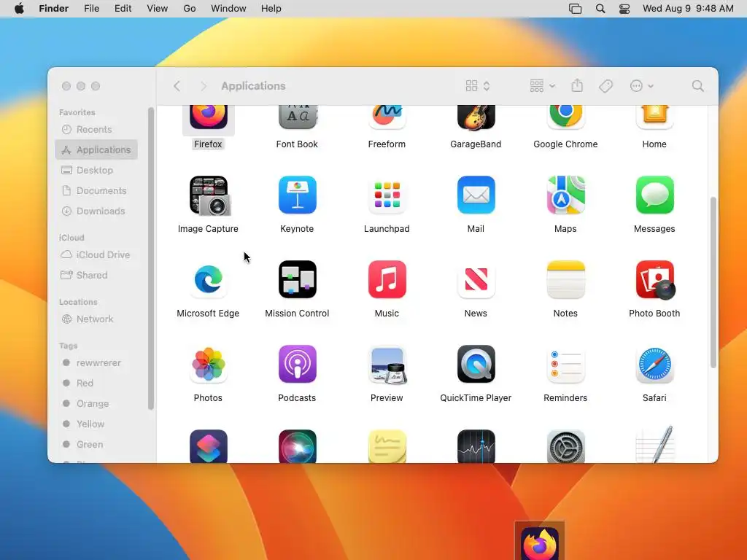The height and width of the screenshot is (560, 747).
Task: Select the Preview app icon
Action: coord(387,365)
